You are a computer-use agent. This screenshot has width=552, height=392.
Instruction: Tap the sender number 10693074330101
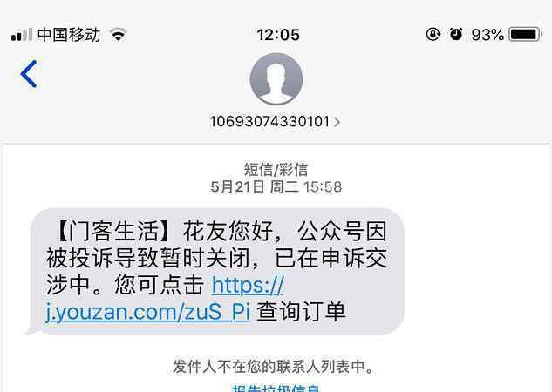click(x=269, y=122)
